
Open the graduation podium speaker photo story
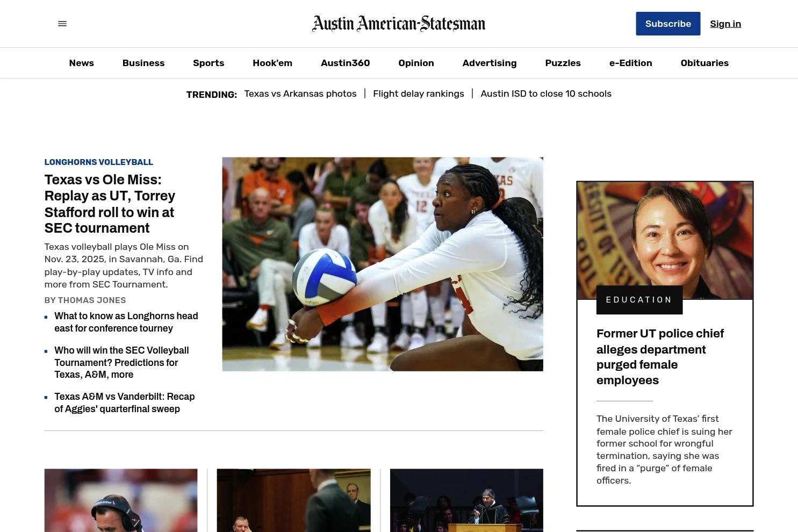pos(466,500)
